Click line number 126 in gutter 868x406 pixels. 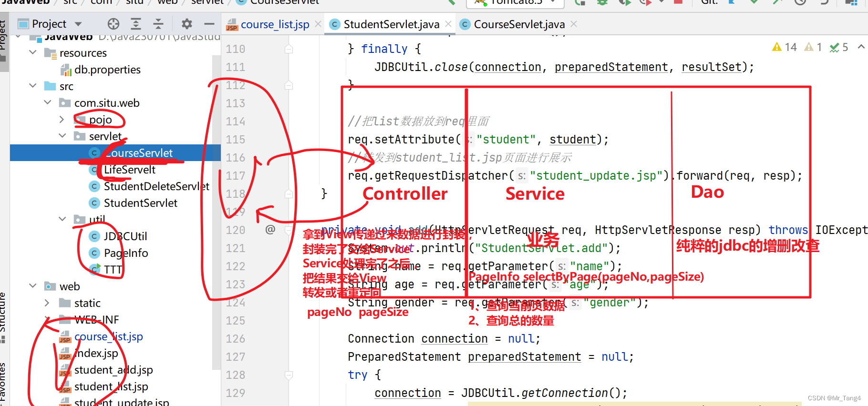[236, 339]
